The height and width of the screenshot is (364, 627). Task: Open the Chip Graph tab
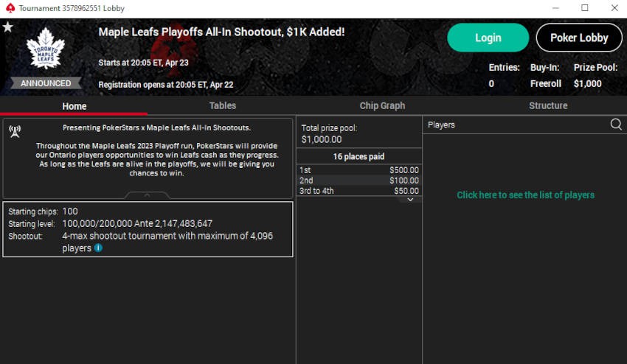click(x=382, y=106)
